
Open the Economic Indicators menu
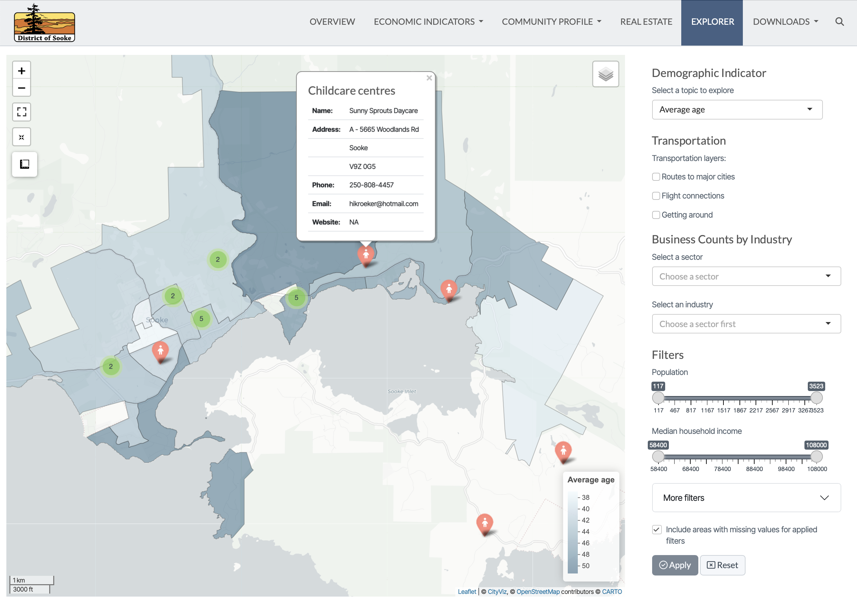click(428, 21)
